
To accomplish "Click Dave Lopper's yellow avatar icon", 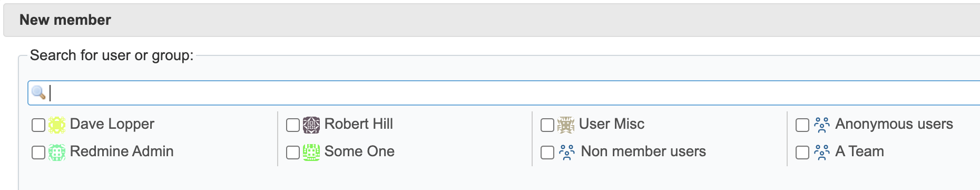I will click(x=57, y=125).
